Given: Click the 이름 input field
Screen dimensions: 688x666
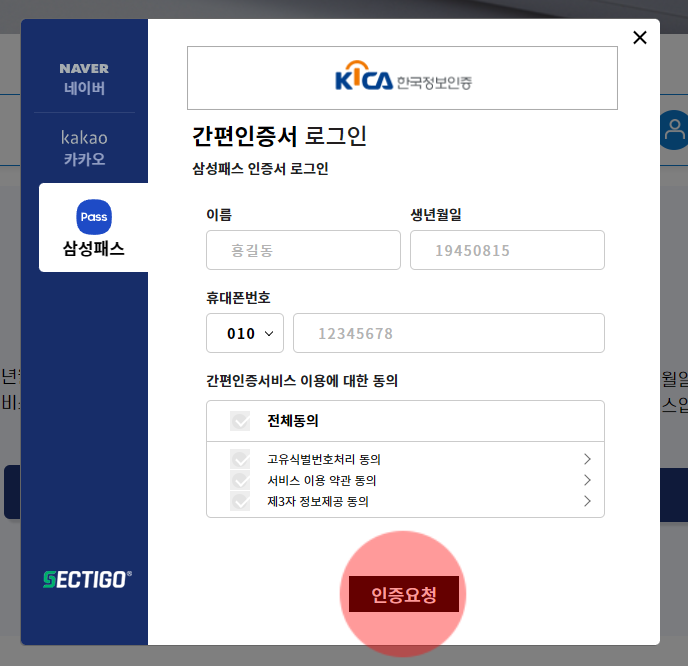Looking at the screenshot, I should [303, 250].
